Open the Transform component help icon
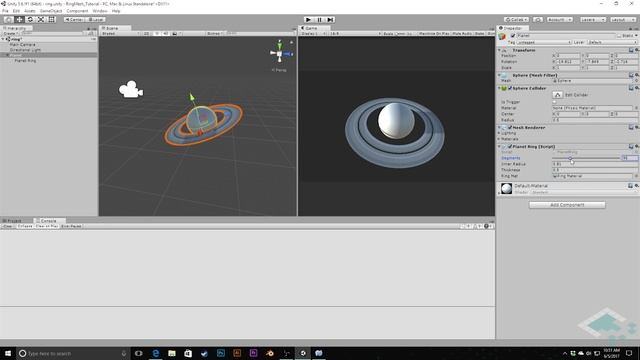 click(x=631, y=50)
